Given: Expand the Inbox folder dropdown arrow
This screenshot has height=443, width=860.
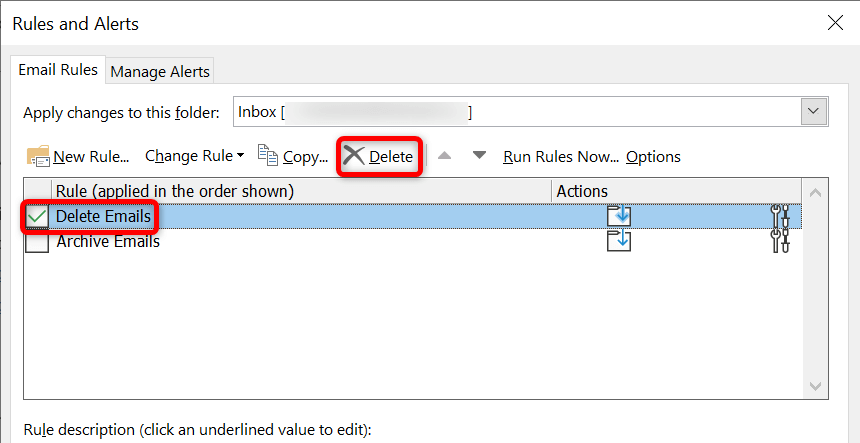Looking at the screenshot, I should (814, 112).
